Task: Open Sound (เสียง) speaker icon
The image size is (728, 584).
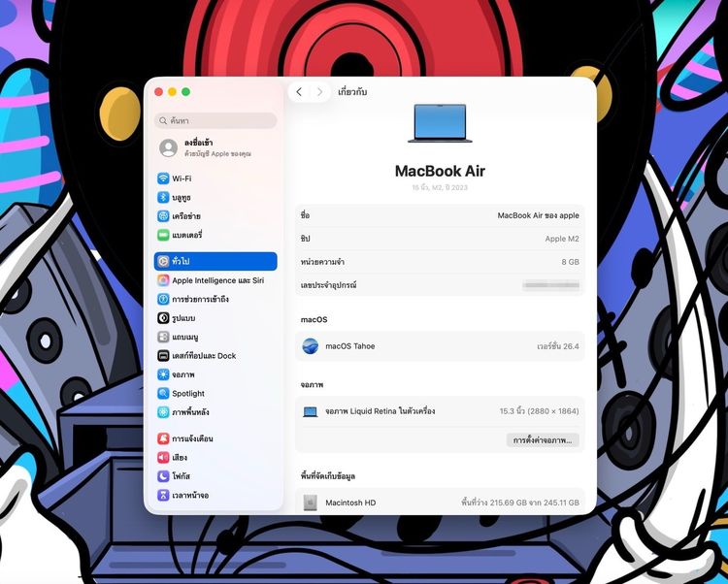Action: pos(163,457)
